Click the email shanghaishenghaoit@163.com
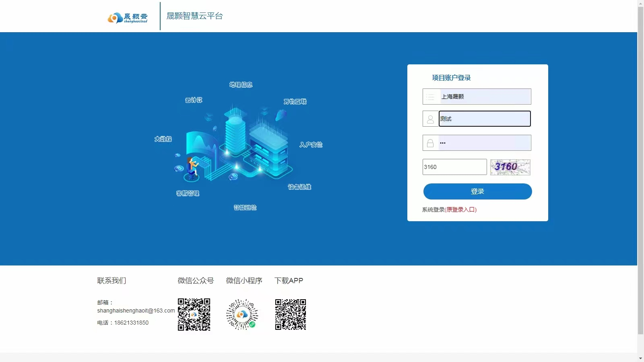Viewport: 644px width, 362px height. coord(136,311)
